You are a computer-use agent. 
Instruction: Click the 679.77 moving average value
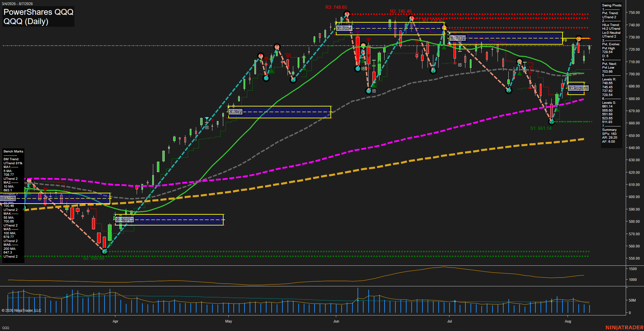tap(9, 237)
